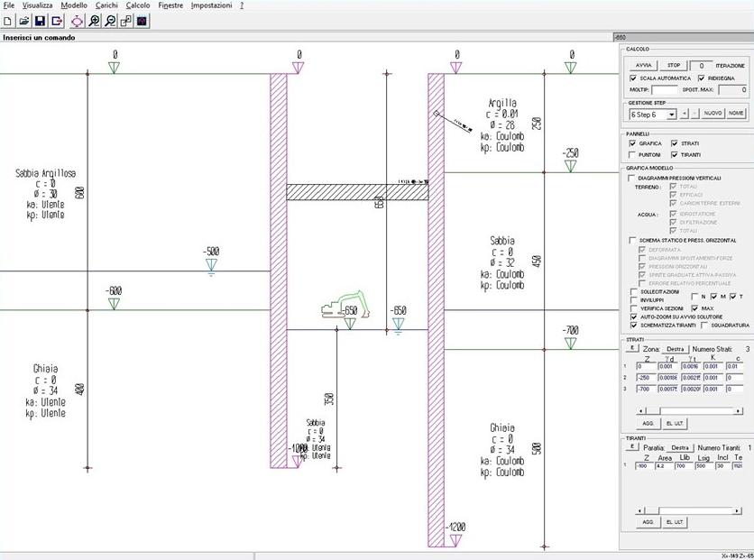754x560 pixels.
Task: Click the Nuovo step button
Action: point(713,114)
